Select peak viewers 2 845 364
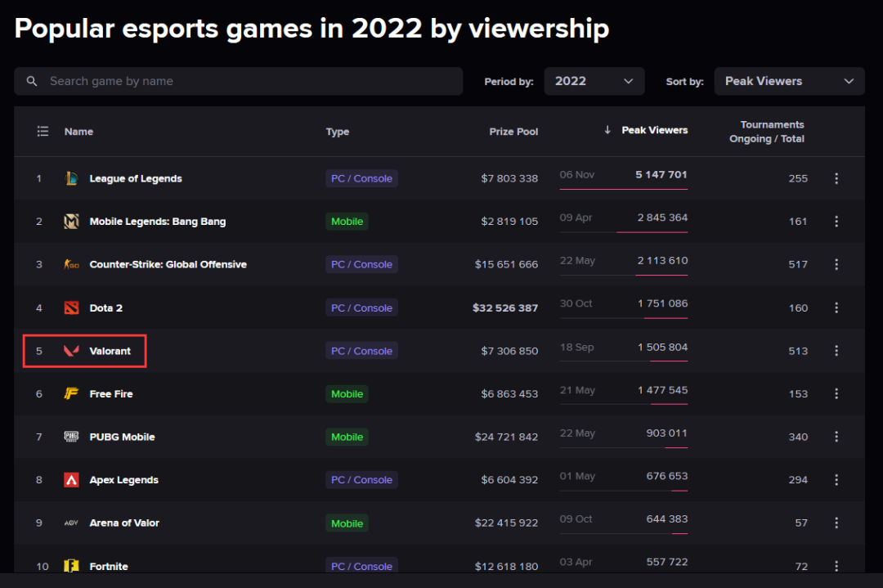The width and height of the screenshot is (883, 588). (662, 218)
